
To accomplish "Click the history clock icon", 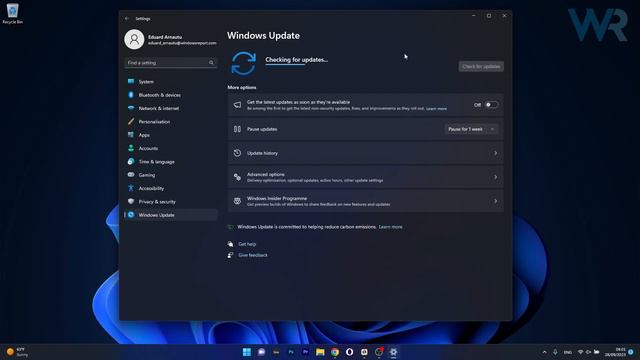I will [237, 153].
